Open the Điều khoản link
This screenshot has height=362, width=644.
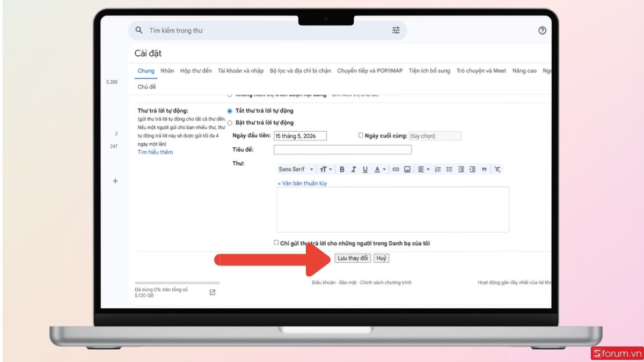324,282
